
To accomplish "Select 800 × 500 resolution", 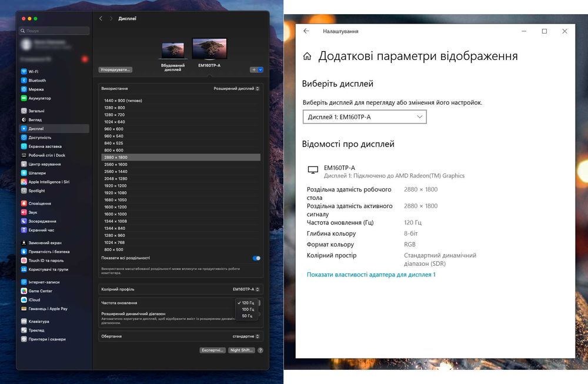I will click(x=181, y=250).
